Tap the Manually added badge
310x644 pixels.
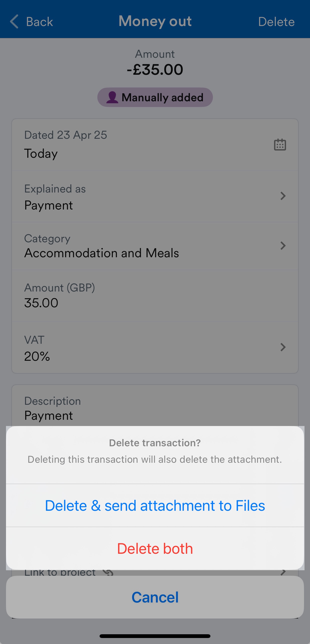click(155, 97)
